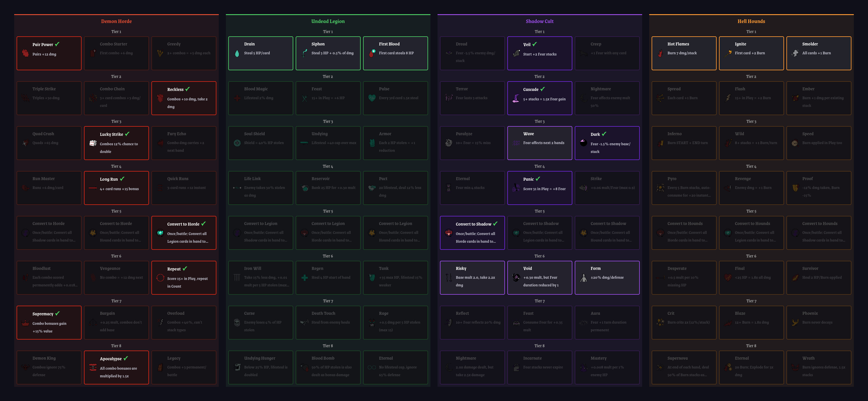868x401 pixels.
Task: Toggle the Pair Power checkmark
Action: click(57, 44)
